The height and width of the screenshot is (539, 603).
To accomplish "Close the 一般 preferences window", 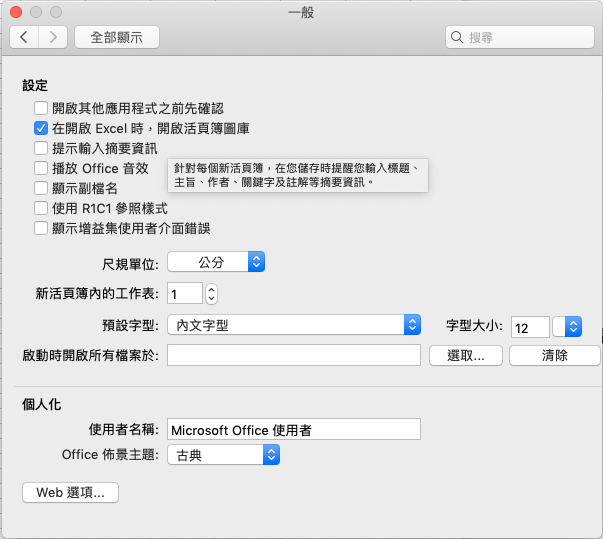I will [x=16, y=12].
